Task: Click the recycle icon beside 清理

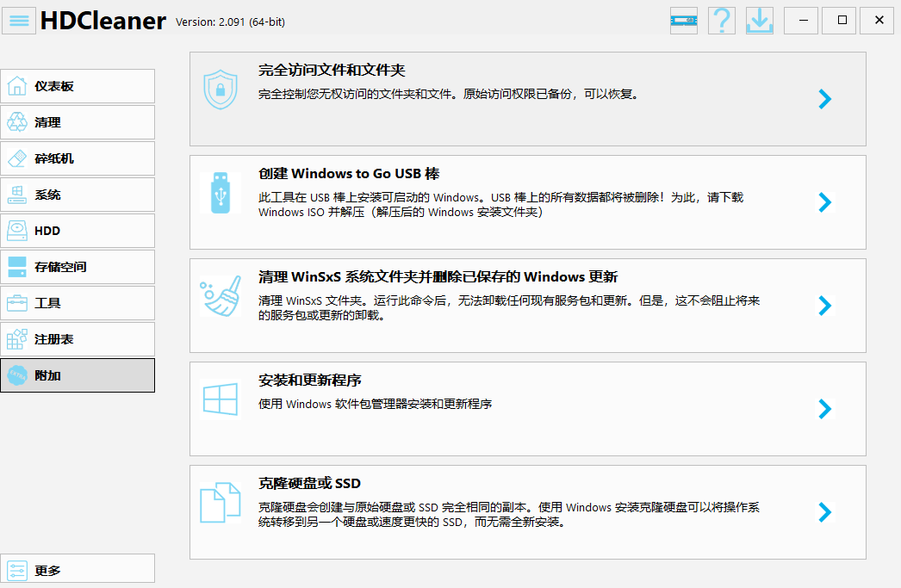Action: click(x=17, y=122)
